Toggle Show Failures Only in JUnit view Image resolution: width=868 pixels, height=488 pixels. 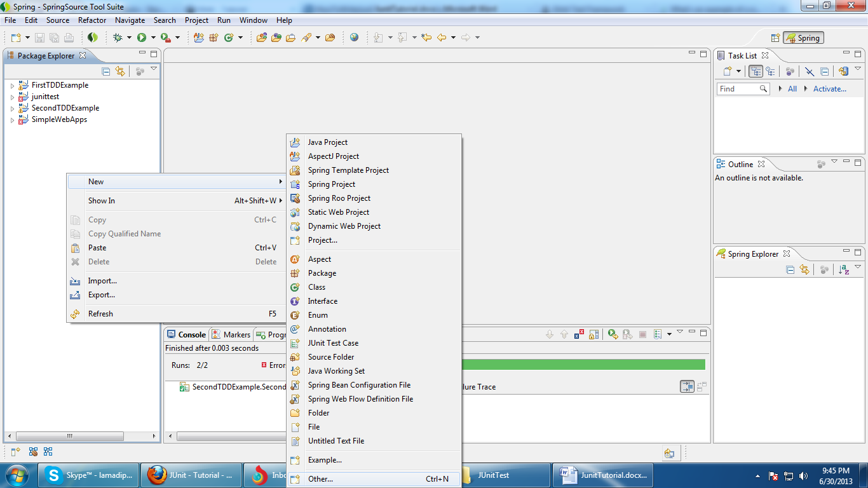point(579,334)
